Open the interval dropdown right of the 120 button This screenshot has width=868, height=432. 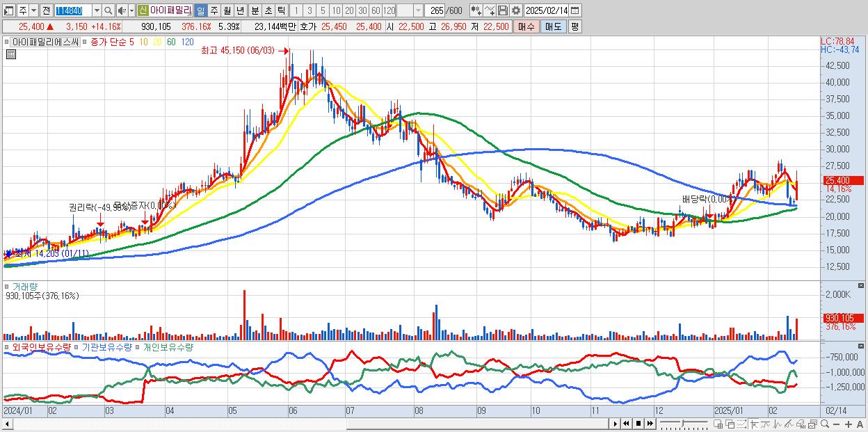pos(418,10)
